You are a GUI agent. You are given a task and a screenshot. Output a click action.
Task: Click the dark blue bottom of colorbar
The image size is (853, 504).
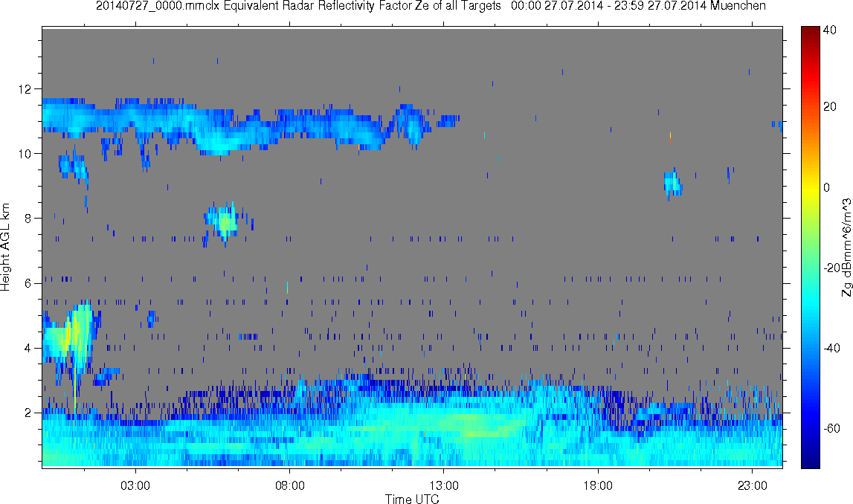point(810,461)
